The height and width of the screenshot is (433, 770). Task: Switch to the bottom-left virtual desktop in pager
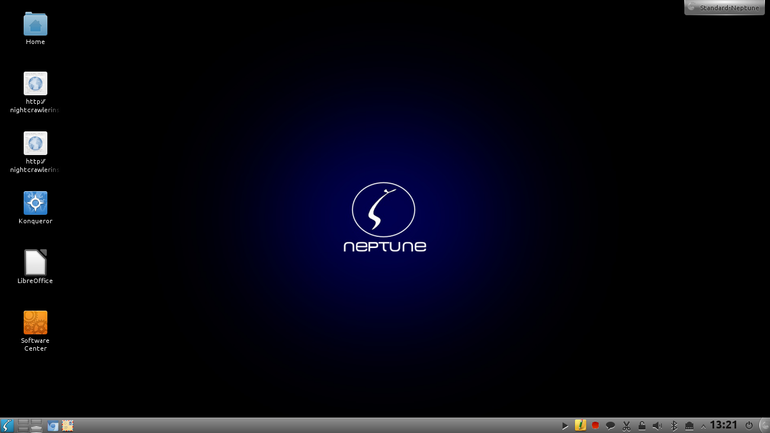(x=23, y=429)
